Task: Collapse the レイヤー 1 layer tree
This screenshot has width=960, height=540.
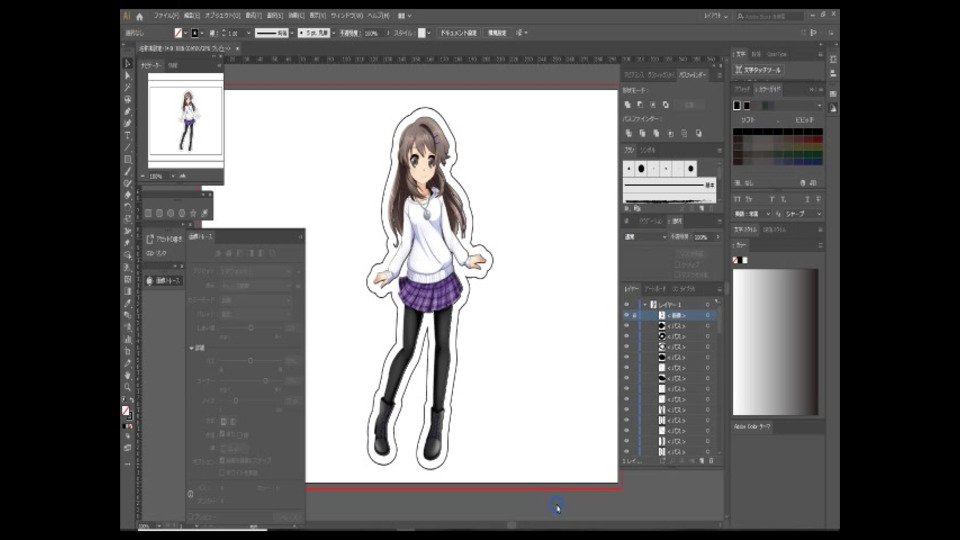Action: [645, 304]
